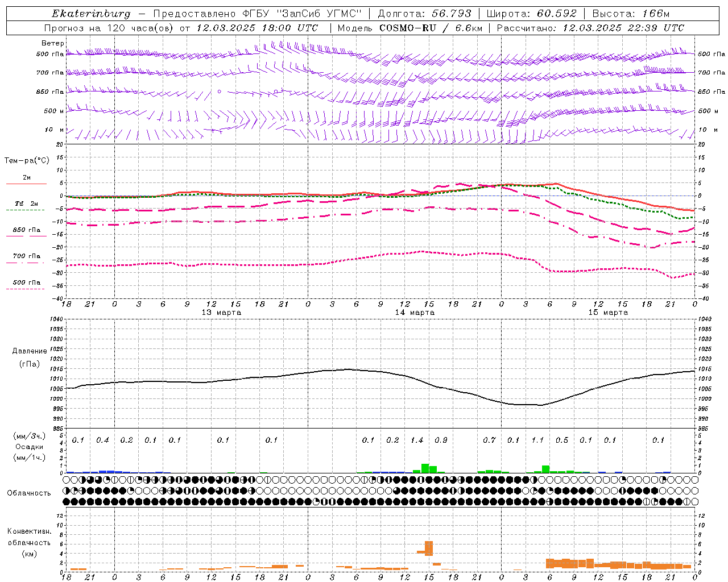728x582 pixels.
Task: Click the 1.4 precipitation value
Action: pos(417,440)
